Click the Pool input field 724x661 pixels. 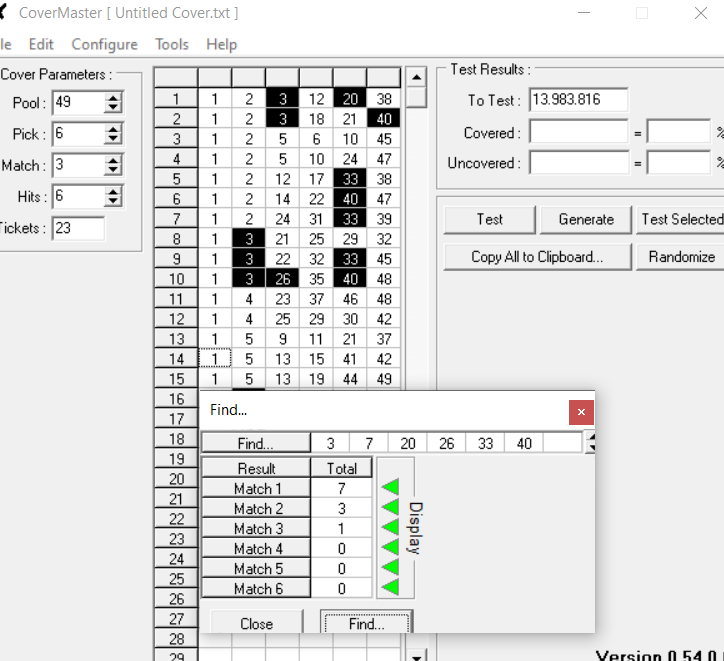click(78, 102)
